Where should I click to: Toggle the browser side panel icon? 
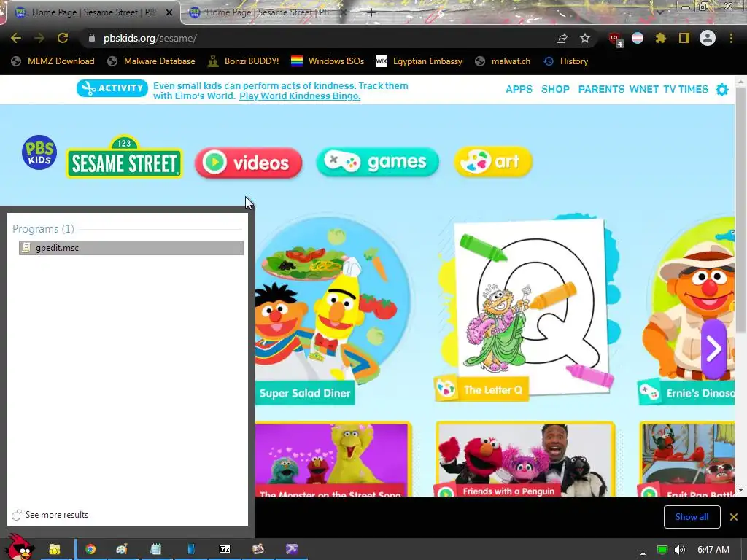(x=684, y=38)
